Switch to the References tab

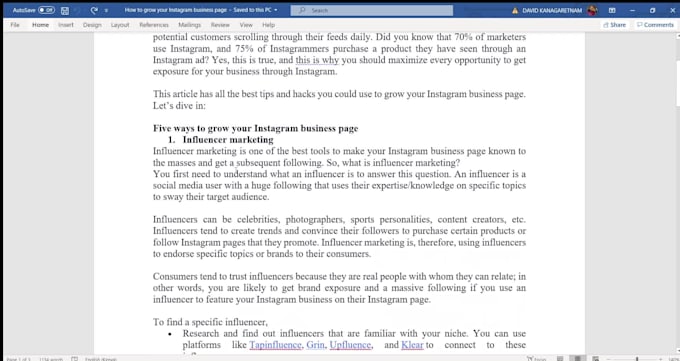154,25
